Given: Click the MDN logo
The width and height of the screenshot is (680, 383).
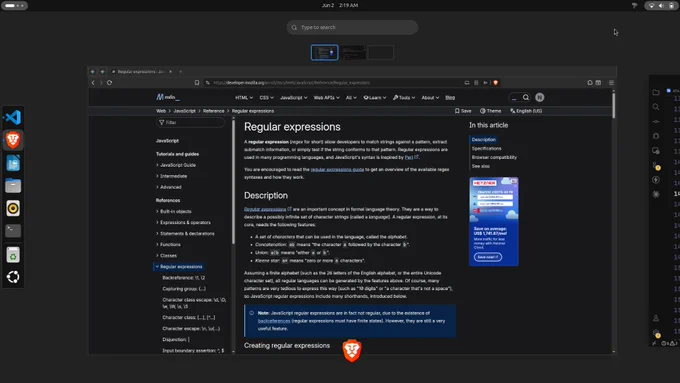Looking at the screenshot, I should (168, 98).
